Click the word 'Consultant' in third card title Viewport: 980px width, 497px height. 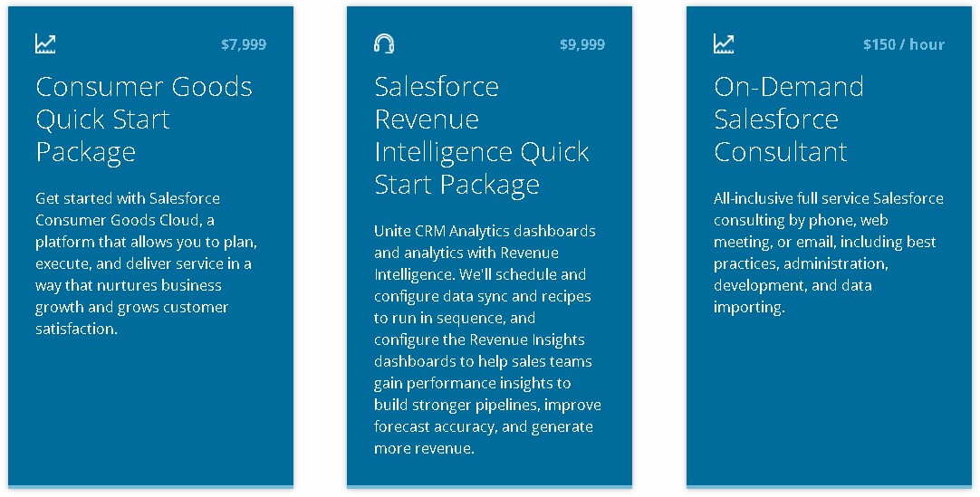(x=781, y=151)
